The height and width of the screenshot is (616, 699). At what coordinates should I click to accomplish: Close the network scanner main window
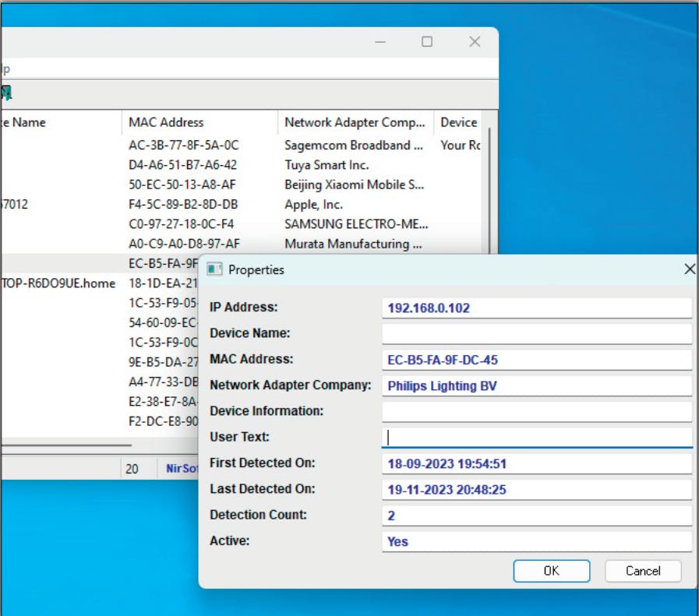tap(475, 42)
